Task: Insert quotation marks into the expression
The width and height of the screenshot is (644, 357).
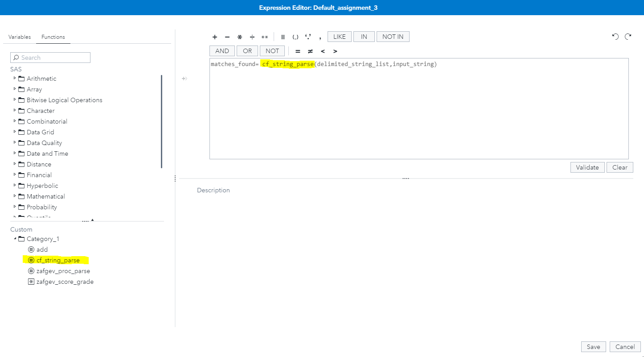Action: point(308,37)
